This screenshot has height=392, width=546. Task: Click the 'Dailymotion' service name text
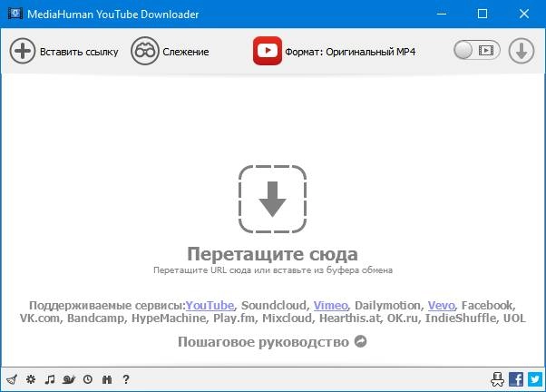point(387,305)
